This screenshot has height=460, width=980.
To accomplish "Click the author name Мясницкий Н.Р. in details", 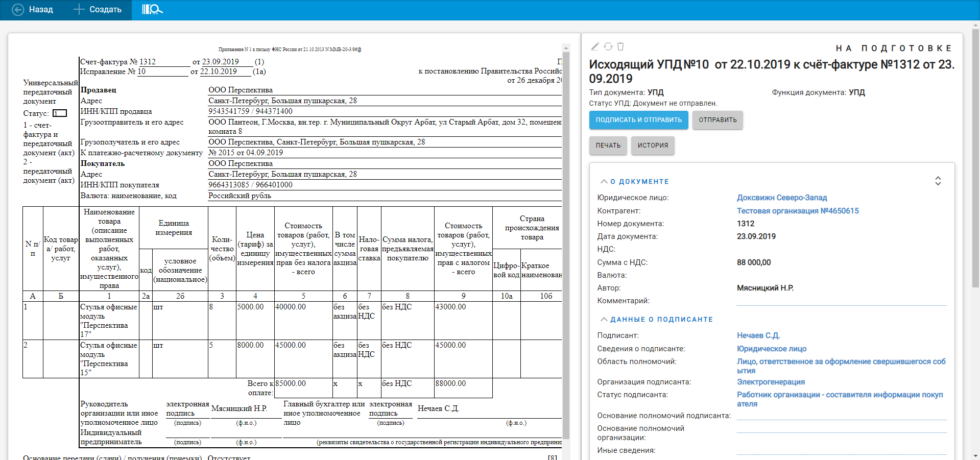I will click(765, 288).
